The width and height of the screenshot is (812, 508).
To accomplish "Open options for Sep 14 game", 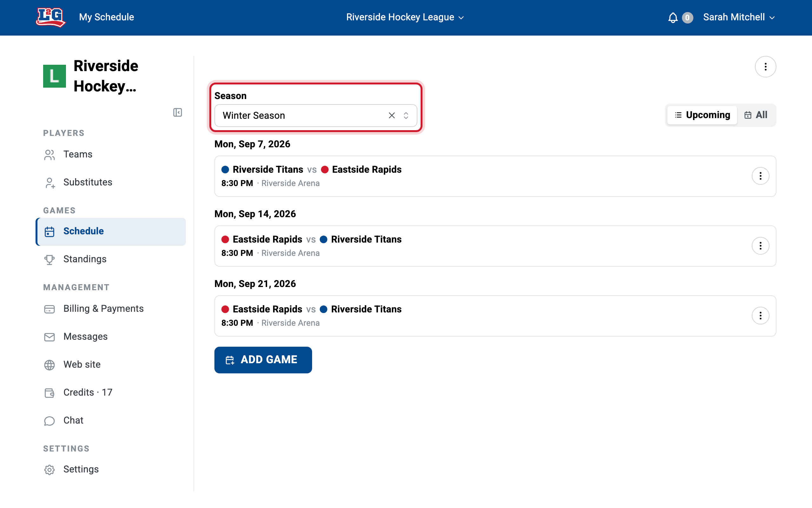I will pos(760,246).
